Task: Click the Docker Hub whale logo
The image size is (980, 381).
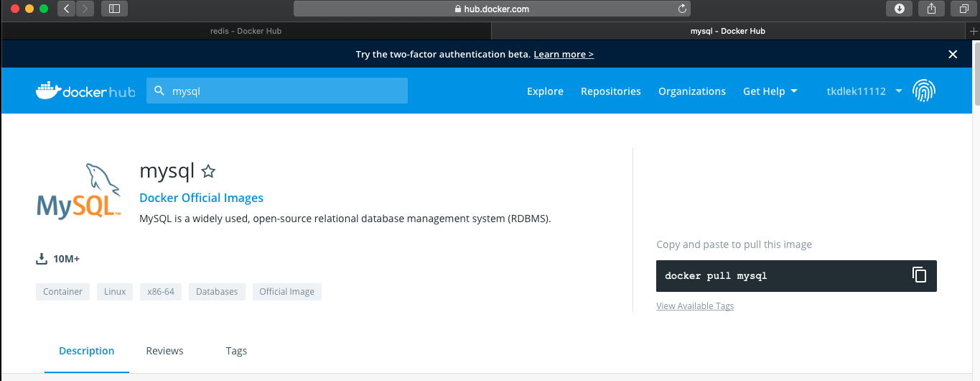Action: pyautogui.click(x=85, y=91)
